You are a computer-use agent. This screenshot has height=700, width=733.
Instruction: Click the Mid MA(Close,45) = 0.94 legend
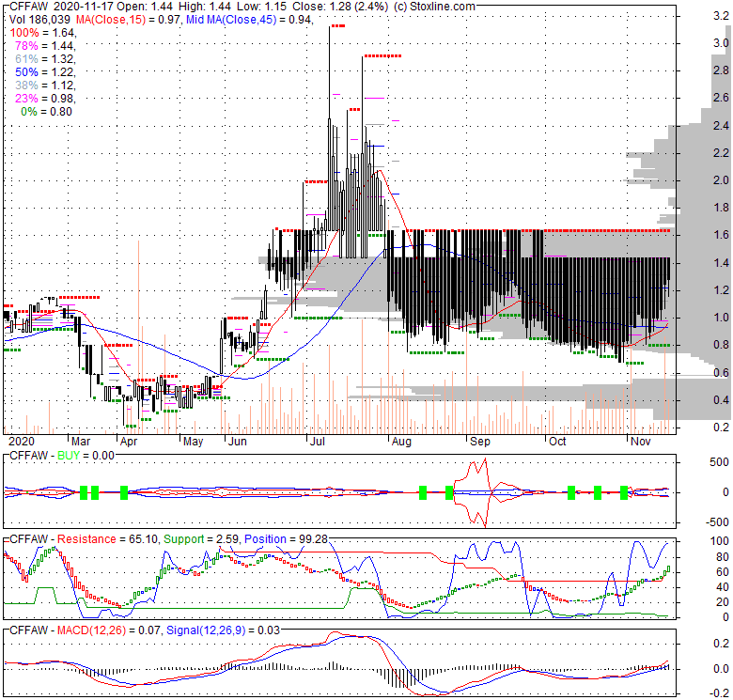[248, 20]
